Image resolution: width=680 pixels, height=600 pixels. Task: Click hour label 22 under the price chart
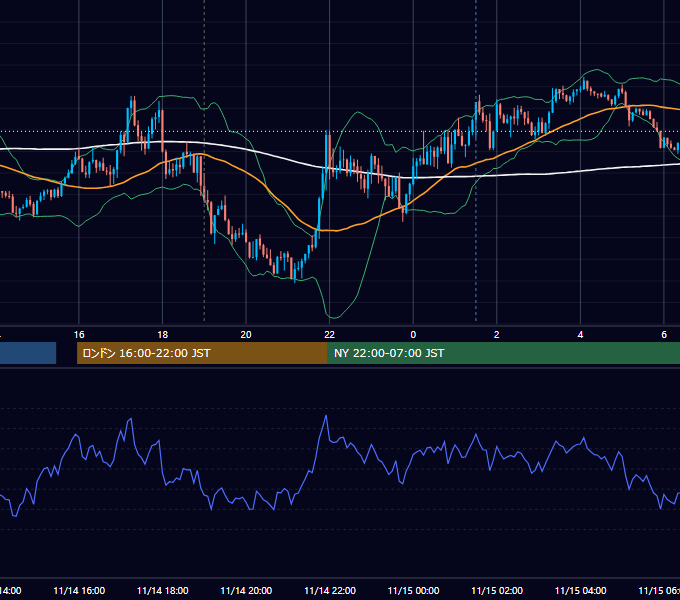click(330, 335)
